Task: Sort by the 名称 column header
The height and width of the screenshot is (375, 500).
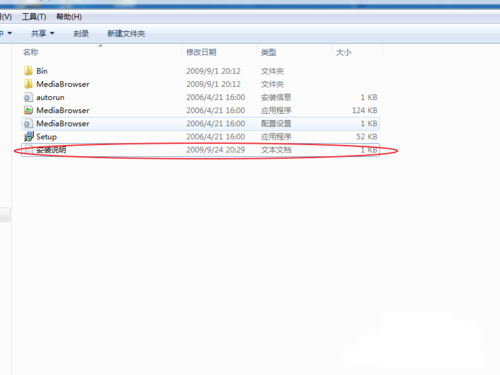Action: 31,52
